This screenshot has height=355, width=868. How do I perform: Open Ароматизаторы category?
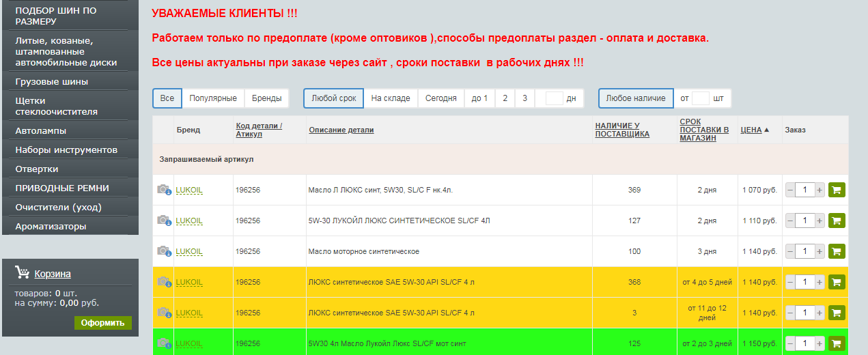coord(70,226)
